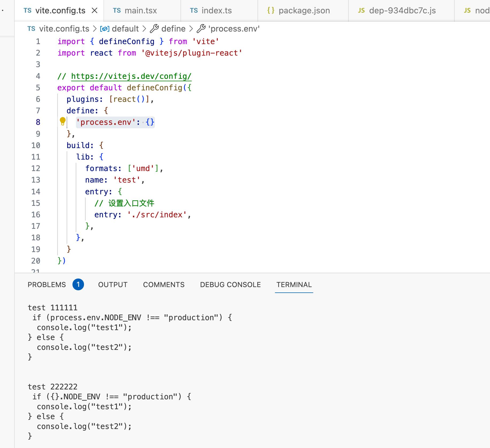
Task: Click line number 14 in the gutter
Action: (36, 192)
